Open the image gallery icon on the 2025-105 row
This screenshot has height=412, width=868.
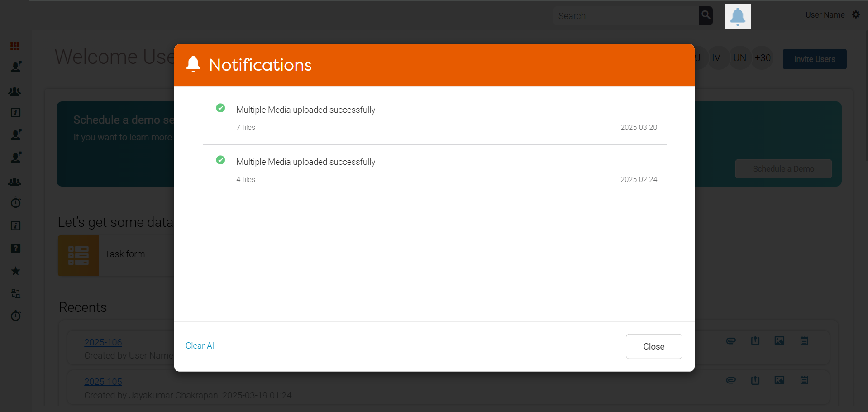click(779, 380)
